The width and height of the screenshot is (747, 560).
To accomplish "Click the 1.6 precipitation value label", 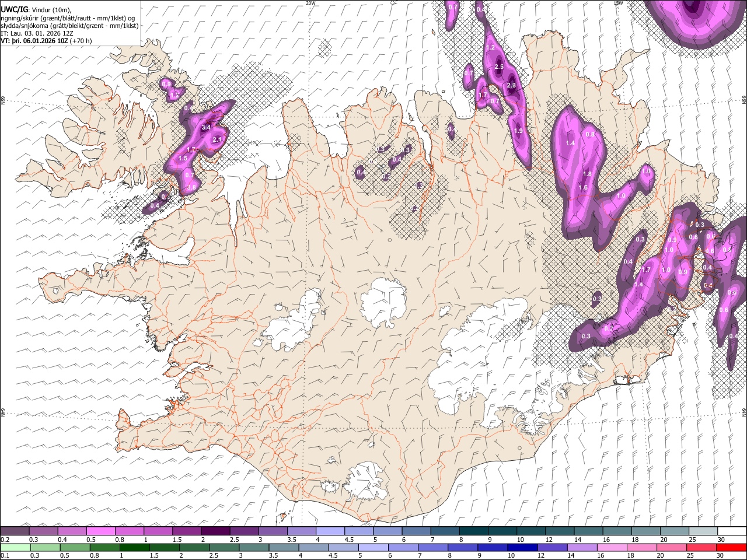I will point(583,187).
